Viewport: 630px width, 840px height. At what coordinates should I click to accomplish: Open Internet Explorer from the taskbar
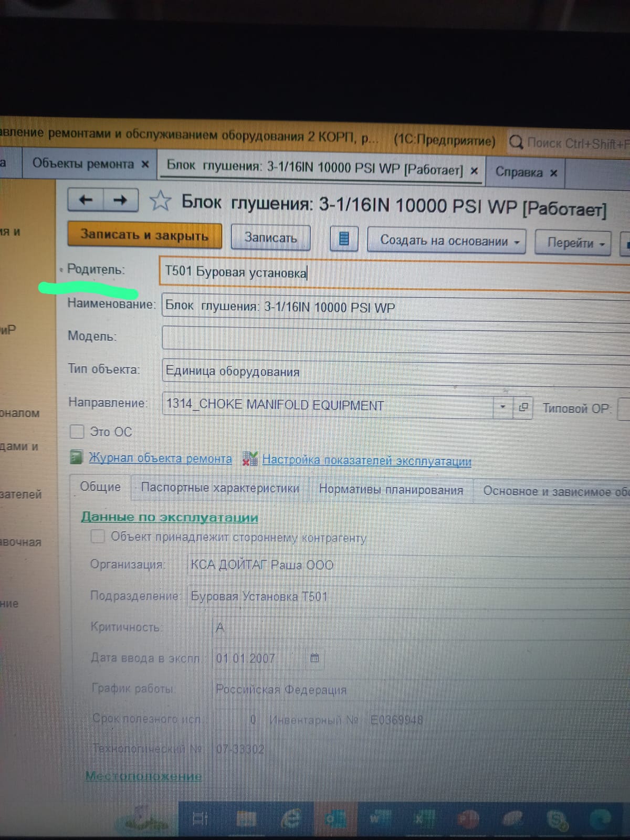(292, 819)
